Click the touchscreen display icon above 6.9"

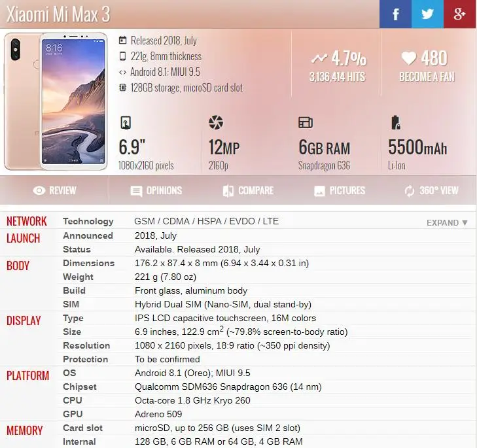126,122
